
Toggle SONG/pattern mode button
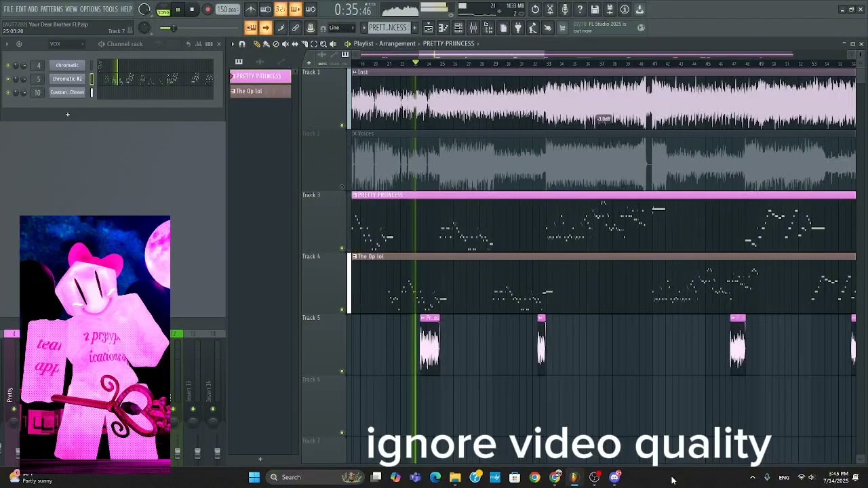point(163,9)
